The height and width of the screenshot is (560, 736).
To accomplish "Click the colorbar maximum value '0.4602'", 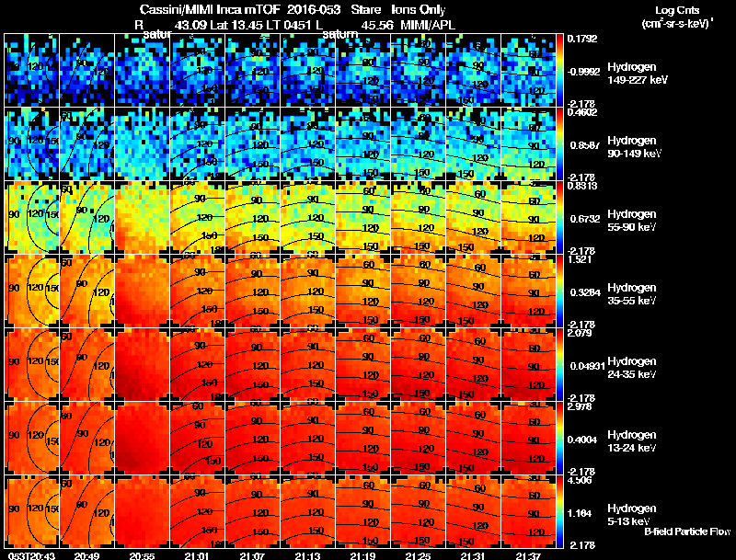I will coord(582,112).
